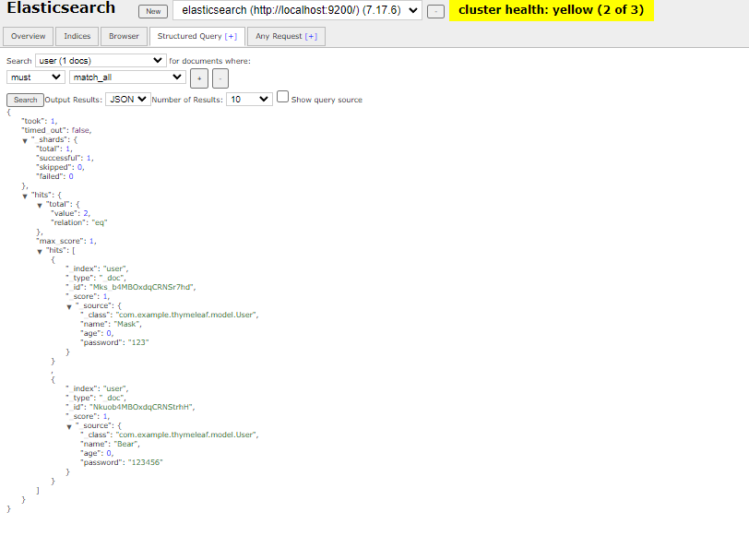
Task: Open the JSON output results dropdown
Action: [128, 99]
